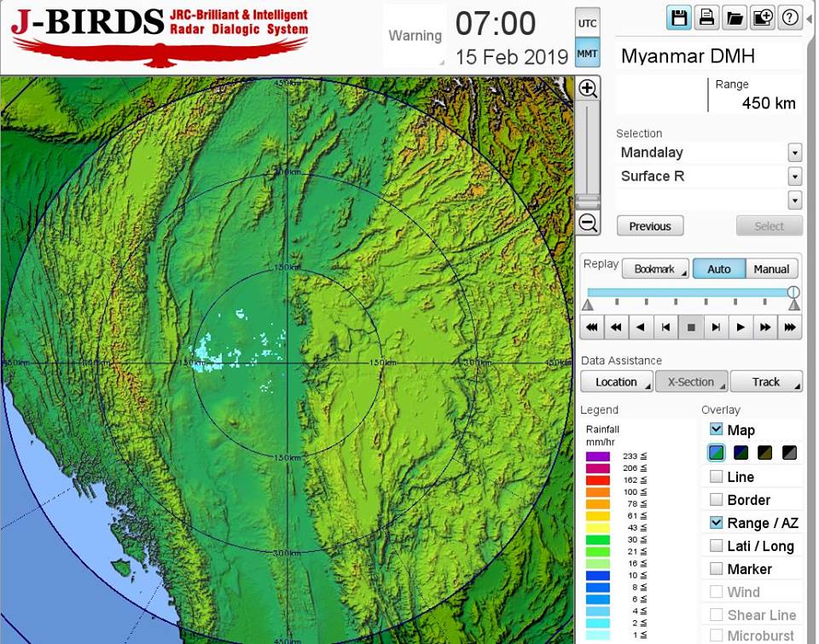Screen dimensions: 819x644
Task: Open the Mandalay site dropdown
Action: 794,154
